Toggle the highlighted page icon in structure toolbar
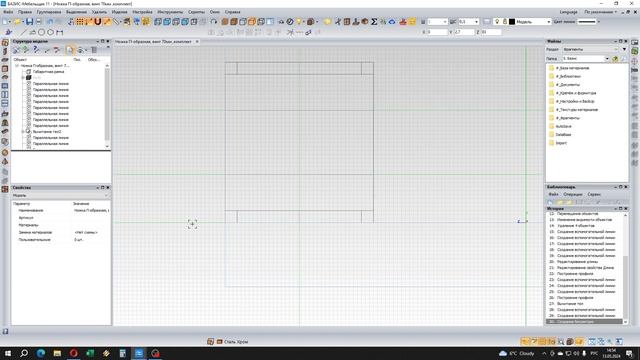This screenshot has width=640, height=360. tap(70, 50)
